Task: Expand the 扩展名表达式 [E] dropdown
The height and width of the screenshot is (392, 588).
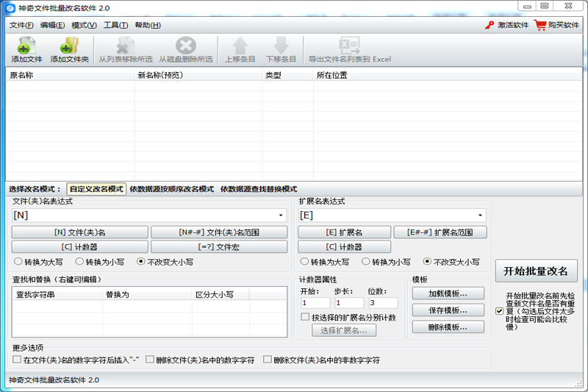Action: [x=479, y=215]
